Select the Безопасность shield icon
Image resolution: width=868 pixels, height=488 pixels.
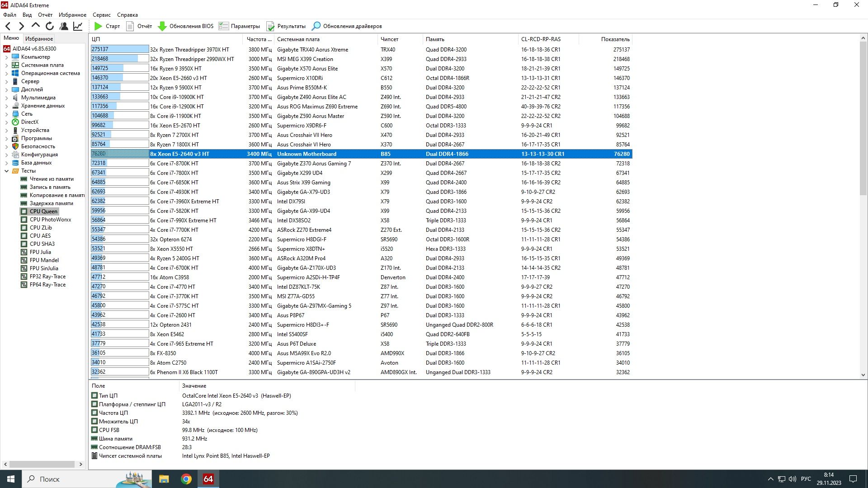click(x=15, y=146)
